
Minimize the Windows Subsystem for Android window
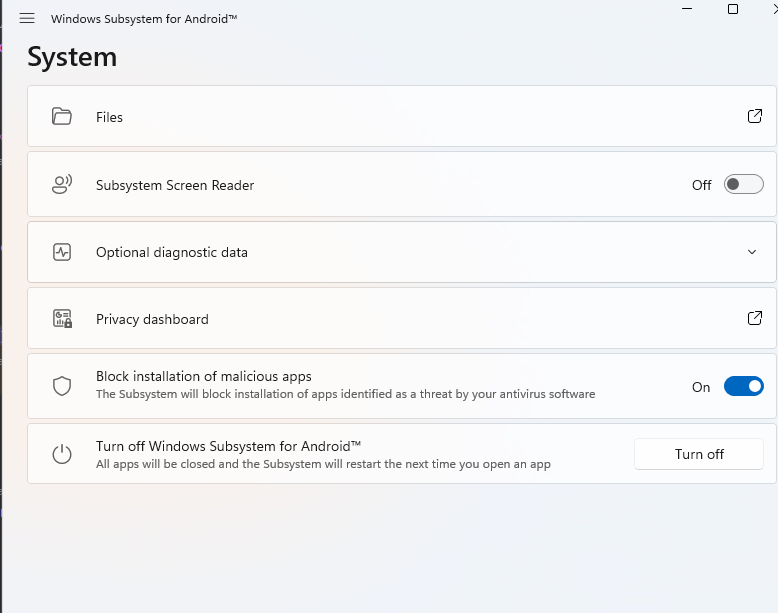687,8
